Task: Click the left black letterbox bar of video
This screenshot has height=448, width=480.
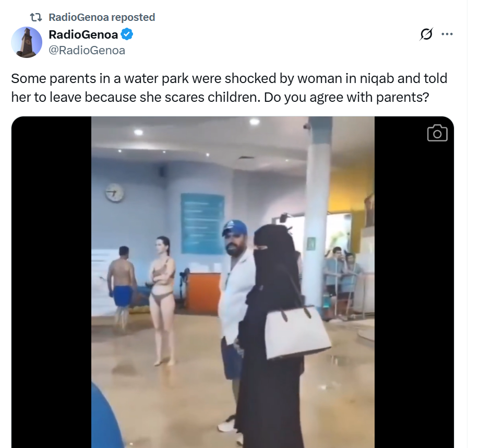Action: coord(52,282)
